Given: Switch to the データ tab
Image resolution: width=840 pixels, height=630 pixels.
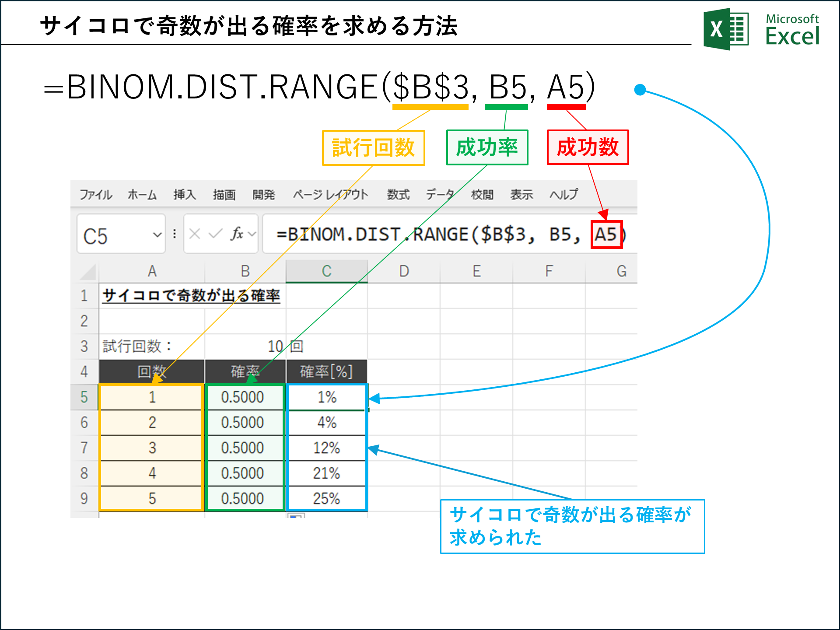Looking at the screenshot, I should pyautogui.click(x=439, y=196).
